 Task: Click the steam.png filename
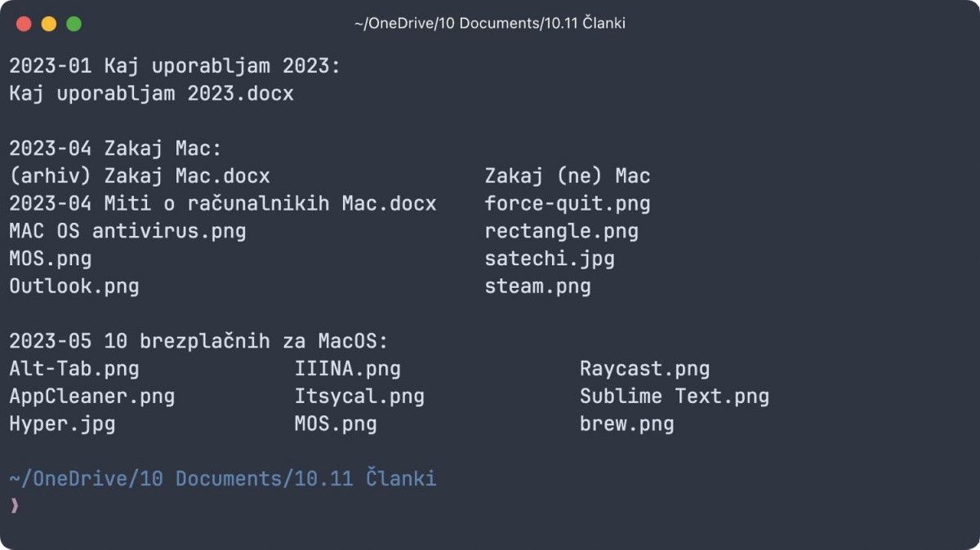(x=537, y=287)
